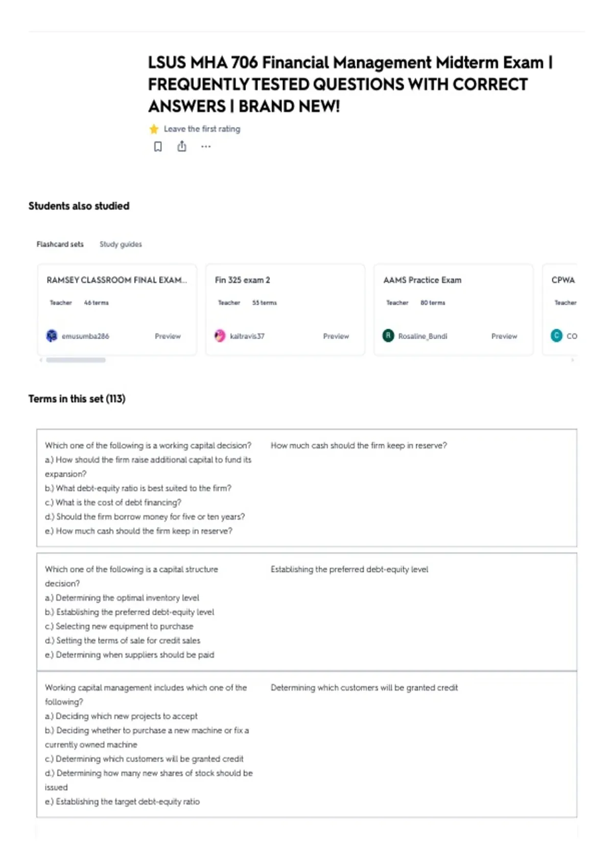Switch to the Flashcard sets tab

(60, 244)
